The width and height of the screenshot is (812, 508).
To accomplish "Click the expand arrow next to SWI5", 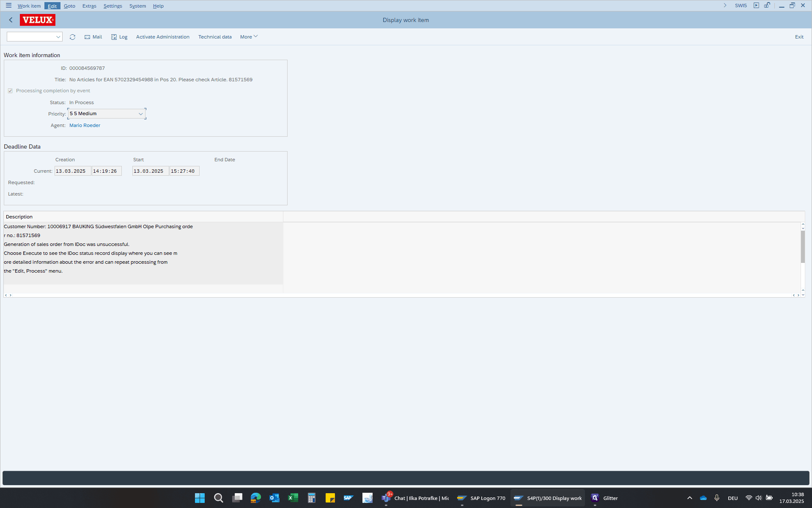I will point(725,6).
